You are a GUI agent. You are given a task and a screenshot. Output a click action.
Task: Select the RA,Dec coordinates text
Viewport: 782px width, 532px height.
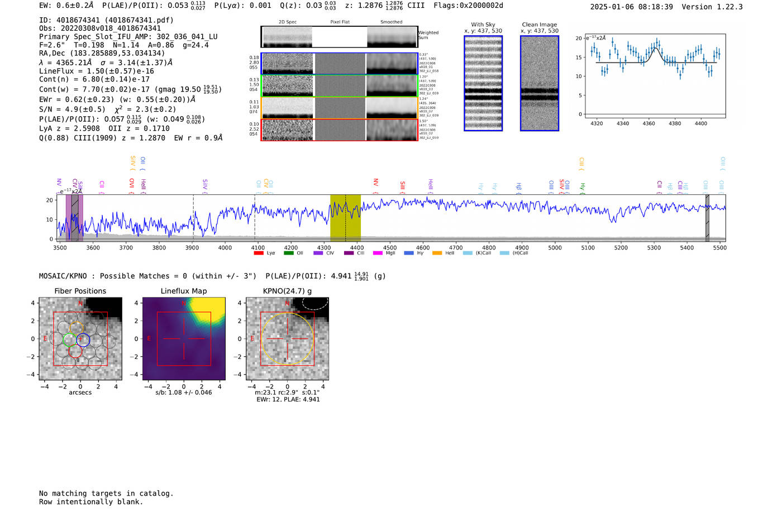(x=102, y=54)
